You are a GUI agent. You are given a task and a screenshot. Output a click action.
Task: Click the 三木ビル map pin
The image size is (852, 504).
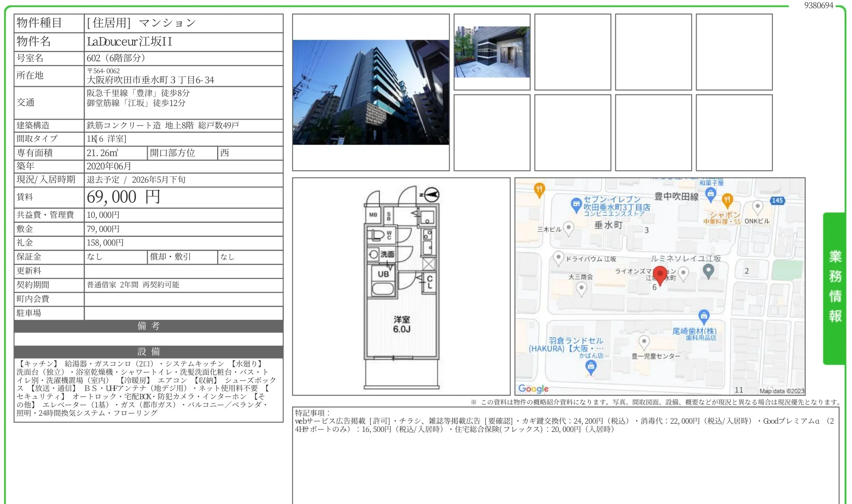point(569,227)
